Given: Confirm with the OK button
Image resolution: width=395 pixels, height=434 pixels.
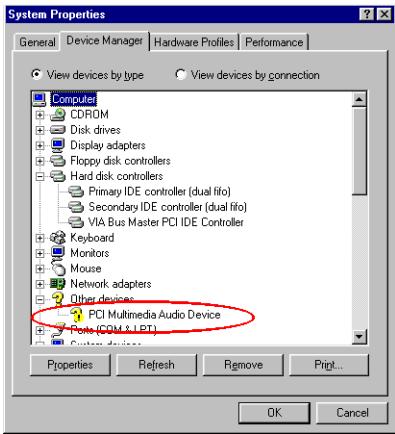Looking at the screenshot, I should point(274,413).
